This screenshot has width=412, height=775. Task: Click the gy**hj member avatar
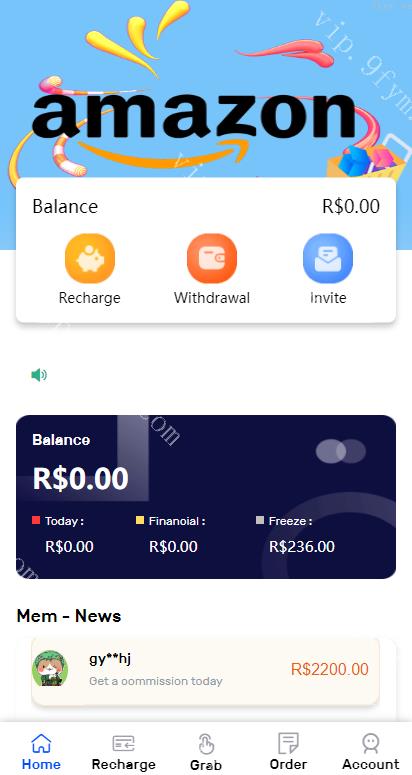[50, 668]
